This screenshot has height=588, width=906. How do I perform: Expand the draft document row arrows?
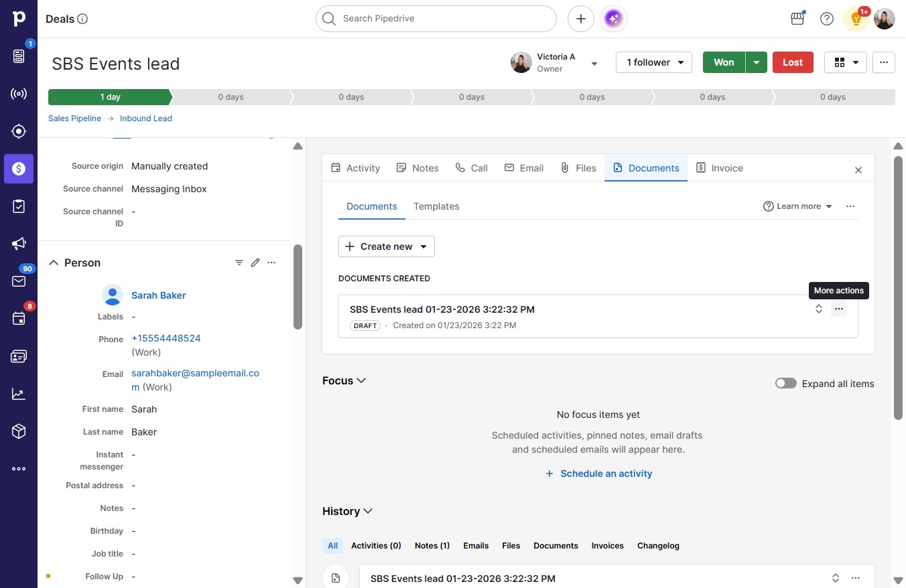click(819, 309)
